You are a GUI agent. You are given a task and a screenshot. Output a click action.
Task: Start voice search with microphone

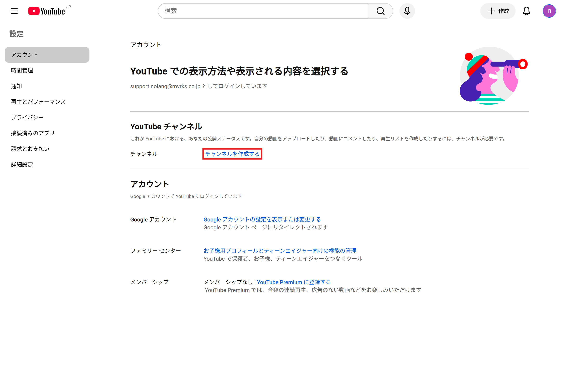pos(407,11)
